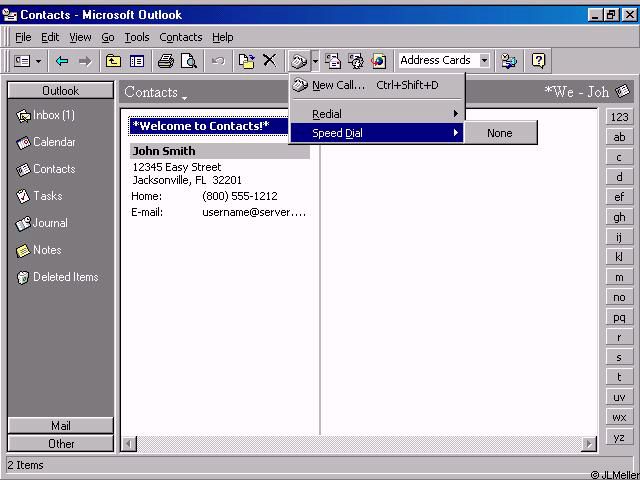Open the Edit menu
The width and height of the screenshot is (640, 480).
[x=50, y=37]
